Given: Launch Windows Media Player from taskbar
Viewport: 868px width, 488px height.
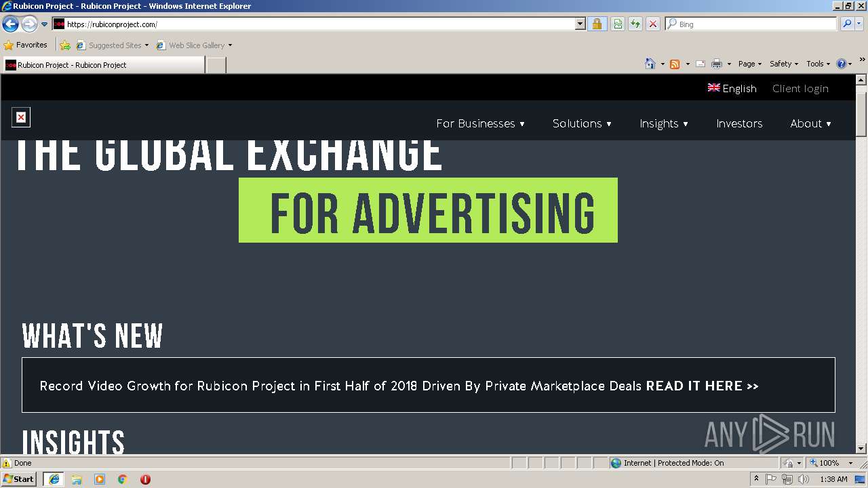Looking at the screenshot, I should pyautogui.click(x=100, y=479).
